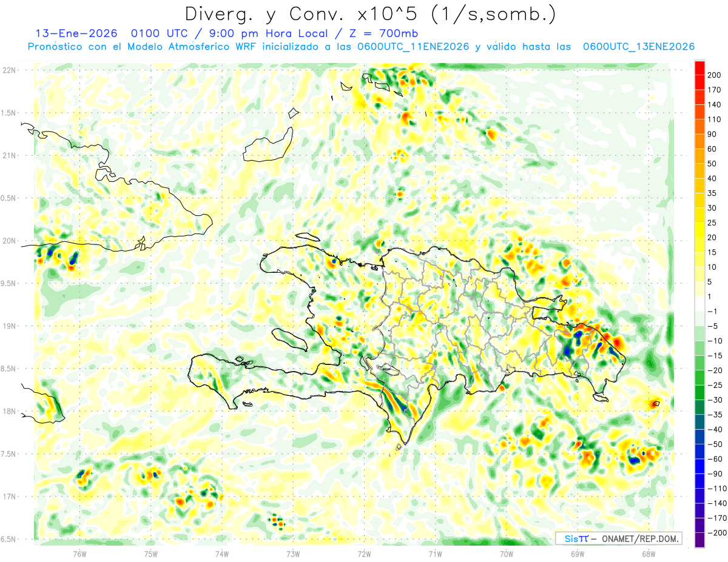
Task: Click the '76W' longitude label
Action: 79,554
